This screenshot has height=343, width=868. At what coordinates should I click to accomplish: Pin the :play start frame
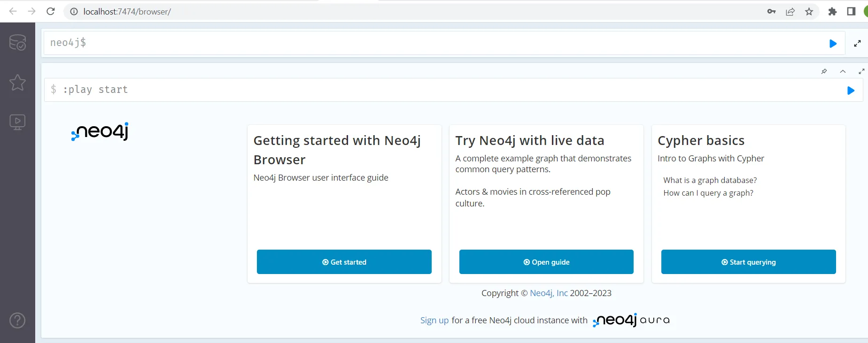[x=824, y=71]
